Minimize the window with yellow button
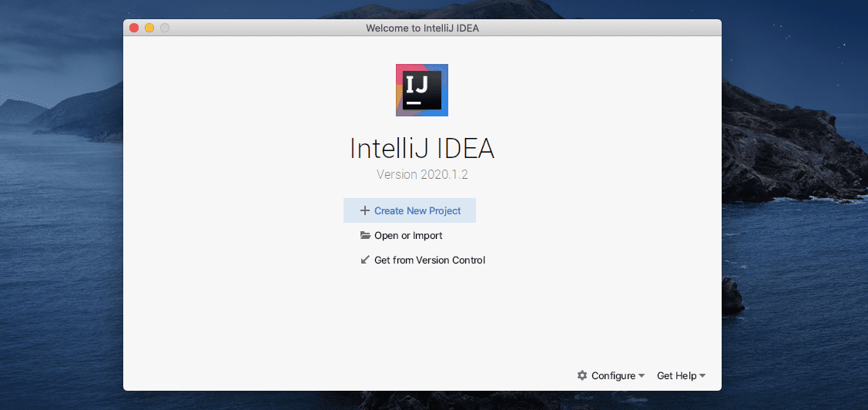The image size is (868, 410). click(x=149, y=29)
